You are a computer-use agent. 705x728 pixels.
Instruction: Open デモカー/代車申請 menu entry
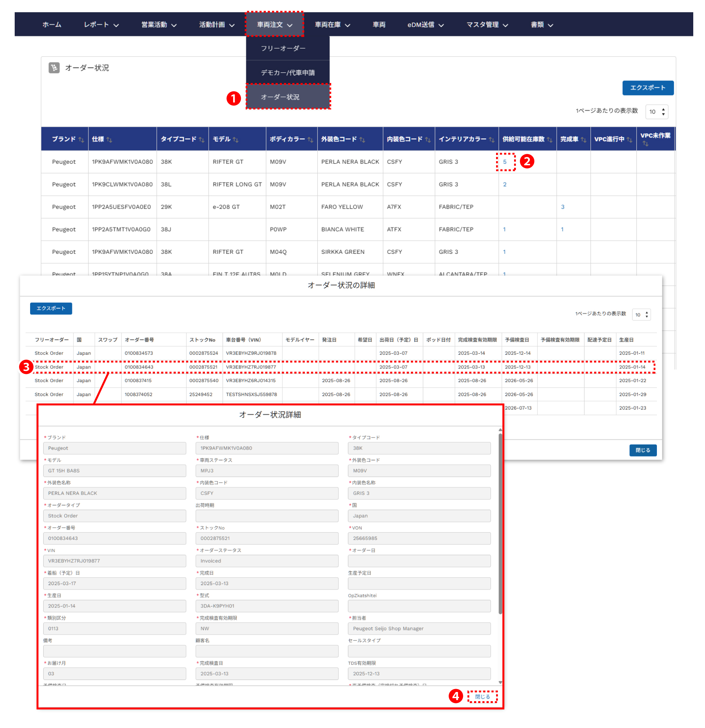(x=288, y=72)
